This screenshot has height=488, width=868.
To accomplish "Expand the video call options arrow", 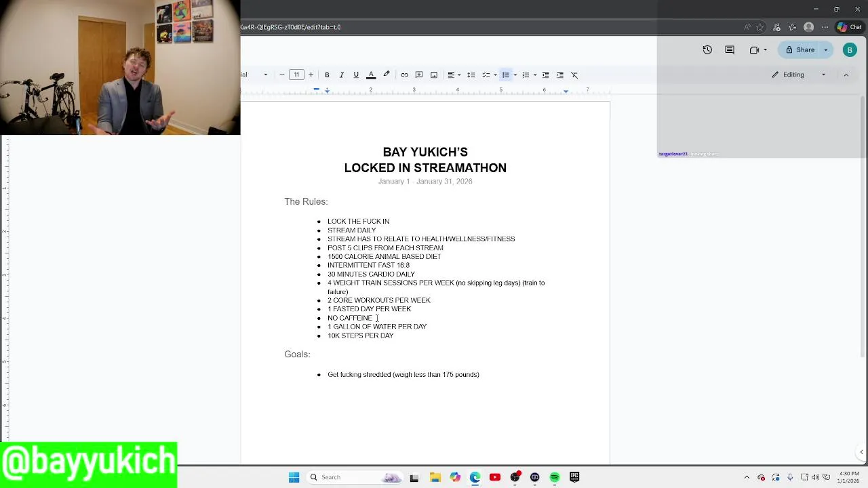I will click(765, 49).
